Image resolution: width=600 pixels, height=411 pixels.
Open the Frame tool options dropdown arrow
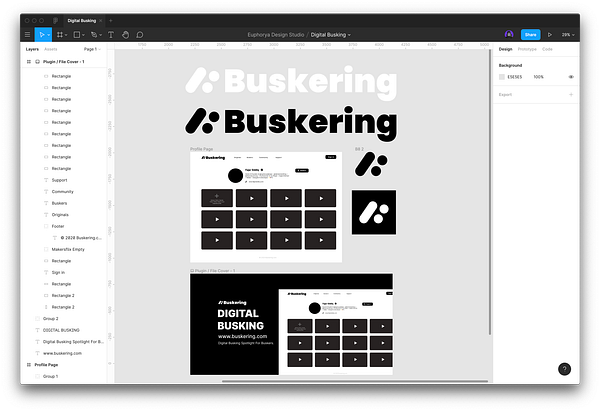click(x=66, y=35)
